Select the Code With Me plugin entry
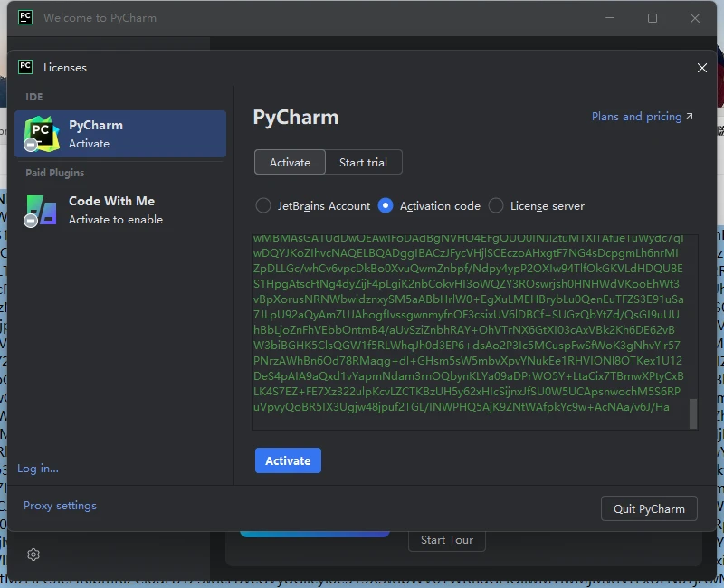Image resolution: width=724 pixels, height=588 pixels. [x=120, y=210]
